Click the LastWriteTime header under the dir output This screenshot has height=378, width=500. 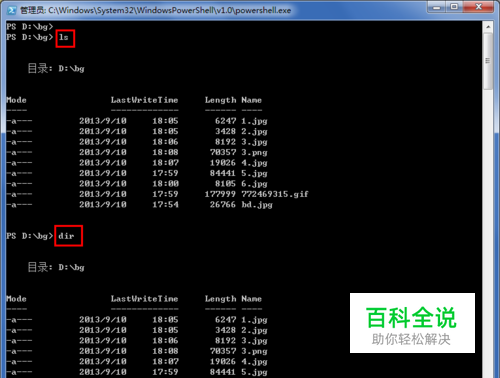point(144,299)
